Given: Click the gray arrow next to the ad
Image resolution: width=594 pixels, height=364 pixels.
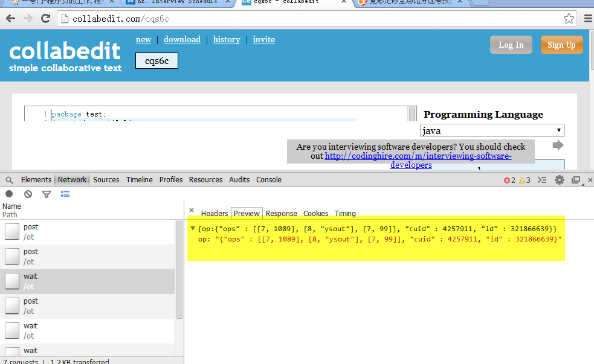Looking at the screenshot, I should [558, 145].
